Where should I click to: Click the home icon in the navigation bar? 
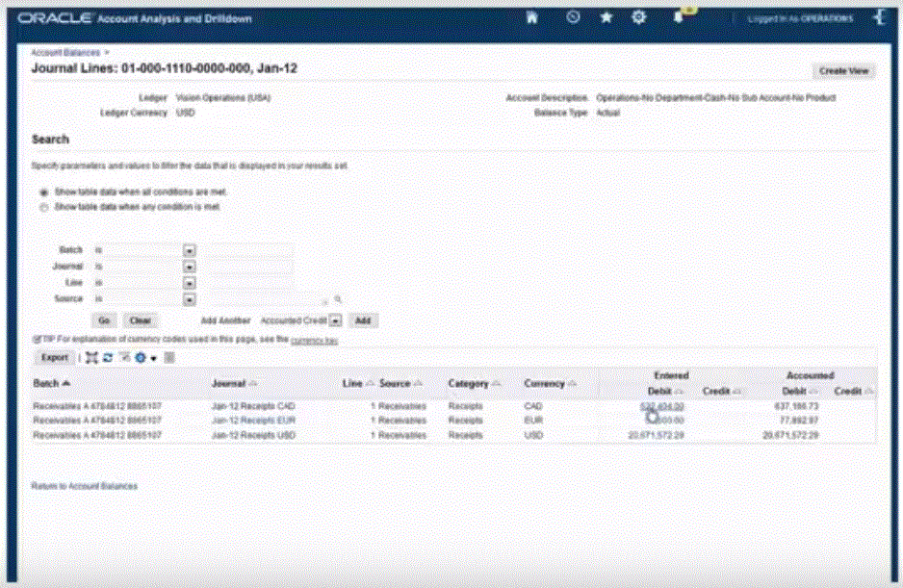tap(530, 17)
